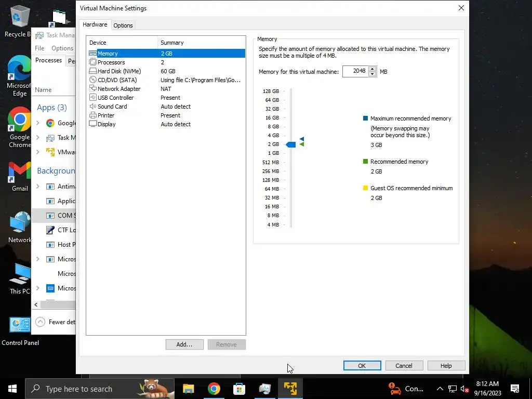Click the memory value input field
The image size is (532, 399).
point(355,71)
